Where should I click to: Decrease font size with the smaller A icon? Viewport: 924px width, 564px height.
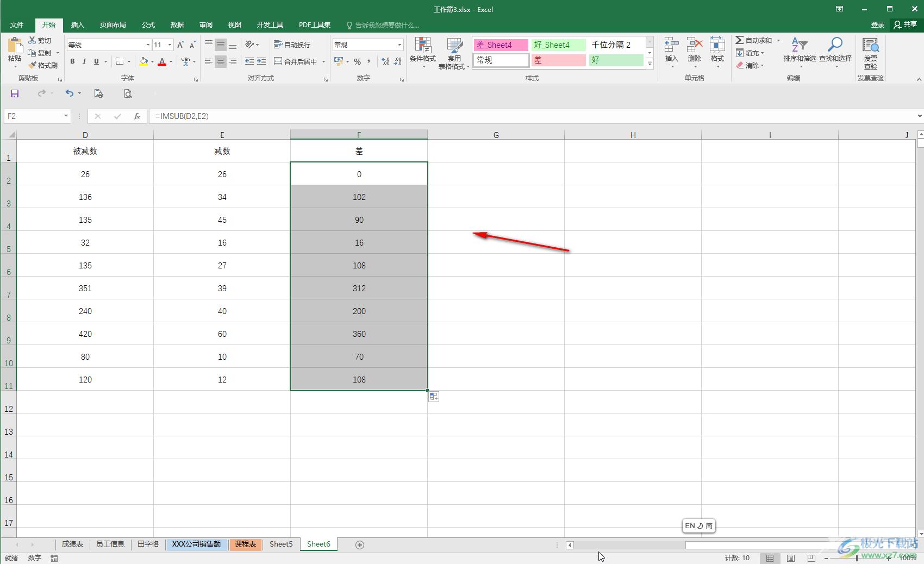coord(192,45)
